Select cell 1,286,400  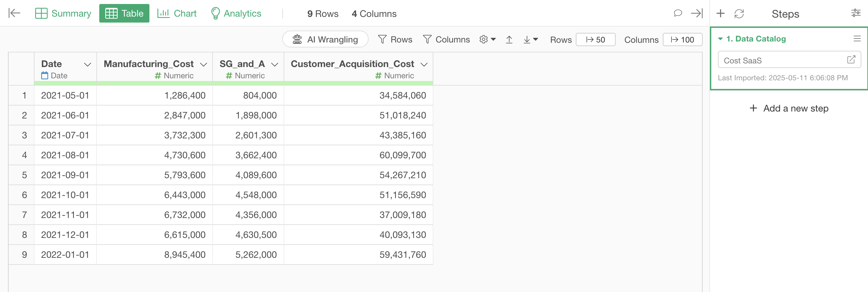155,95
